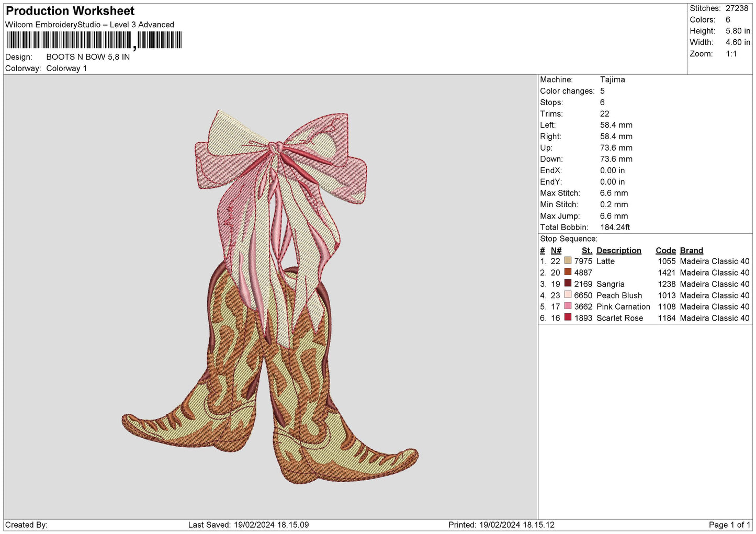Click stitch count 6650
The image size is (756, 534).
click(x=583, y=296)
